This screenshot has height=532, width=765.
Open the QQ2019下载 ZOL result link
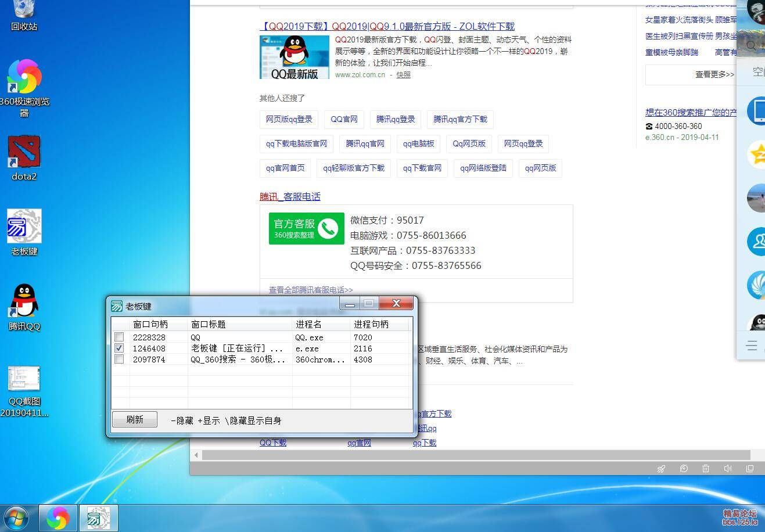pos(387,26)
